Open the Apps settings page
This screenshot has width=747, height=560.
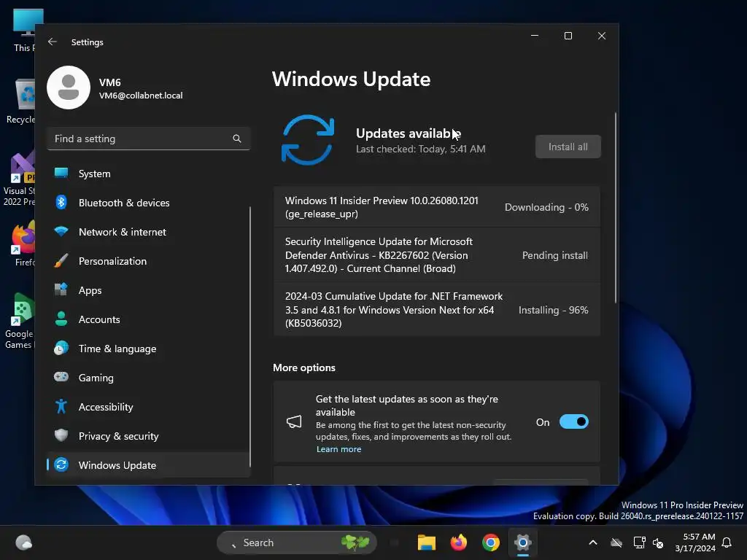click(x=149, y=290)
